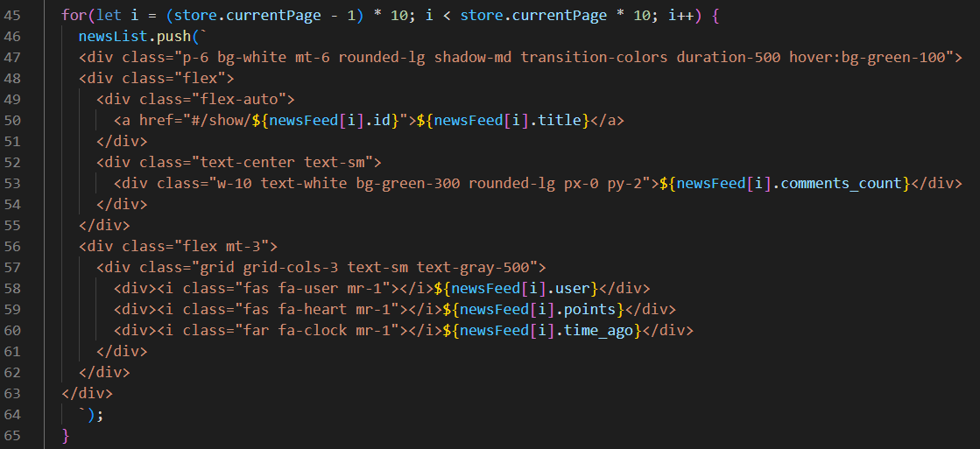Click line number 56 in the gutter
This screenshot has width=980, height=449.
[12, 246]
